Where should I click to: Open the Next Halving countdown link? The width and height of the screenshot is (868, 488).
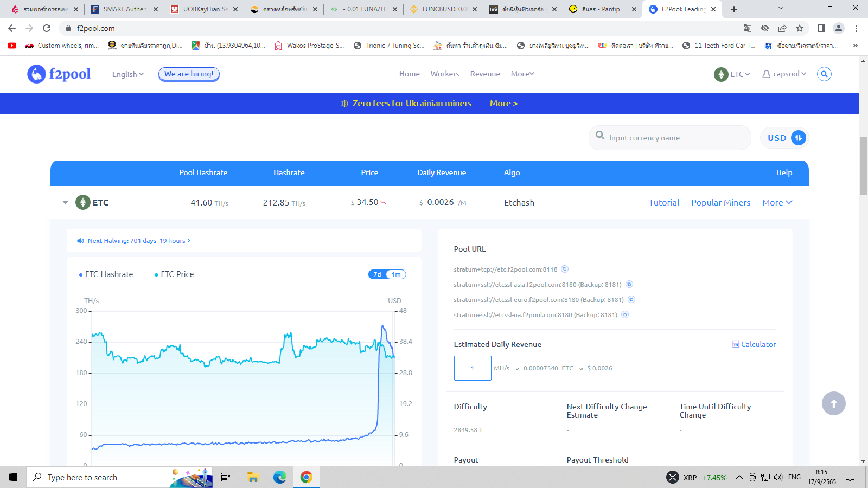(x=133, y=241)
